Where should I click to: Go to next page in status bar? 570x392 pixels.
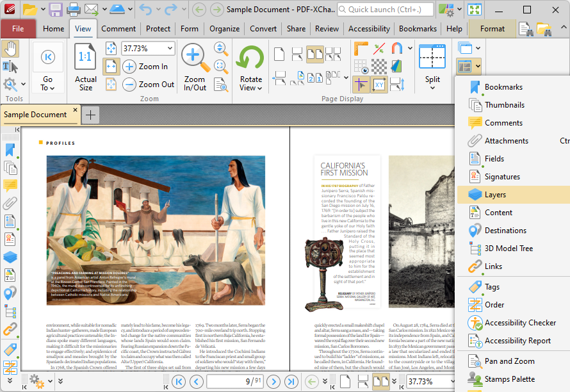273,382
